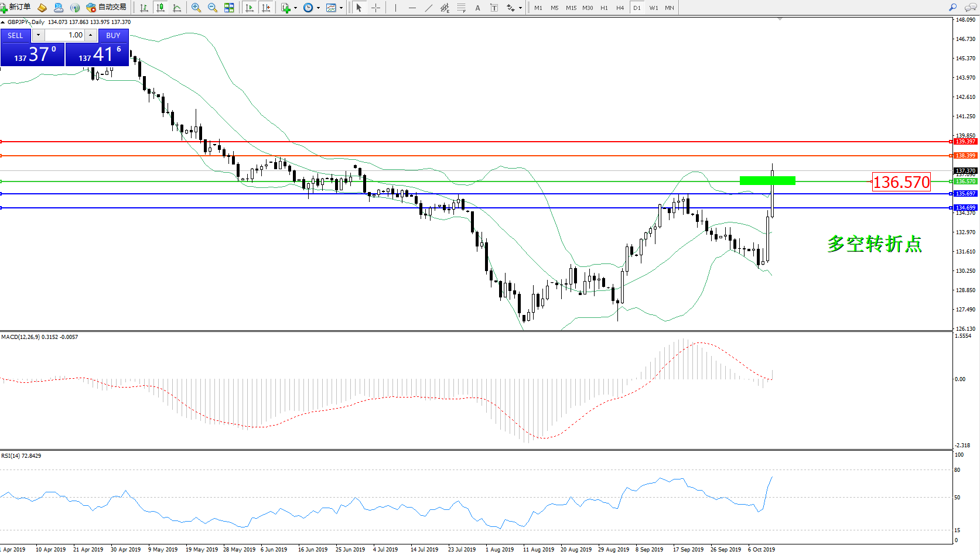Click the BUY button

pos(113,35)
